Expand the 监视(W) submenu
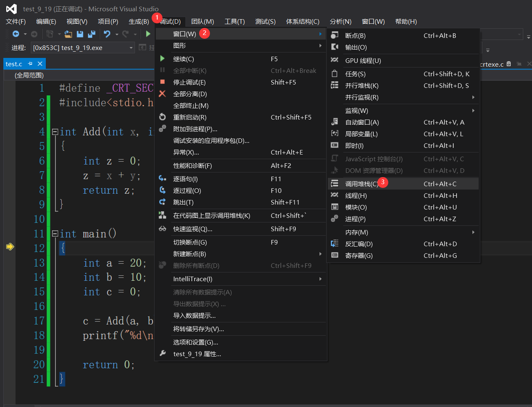Image resolution: width=532 pixels, height=407 pixels. pyautogui.click(x=403, y=110)
